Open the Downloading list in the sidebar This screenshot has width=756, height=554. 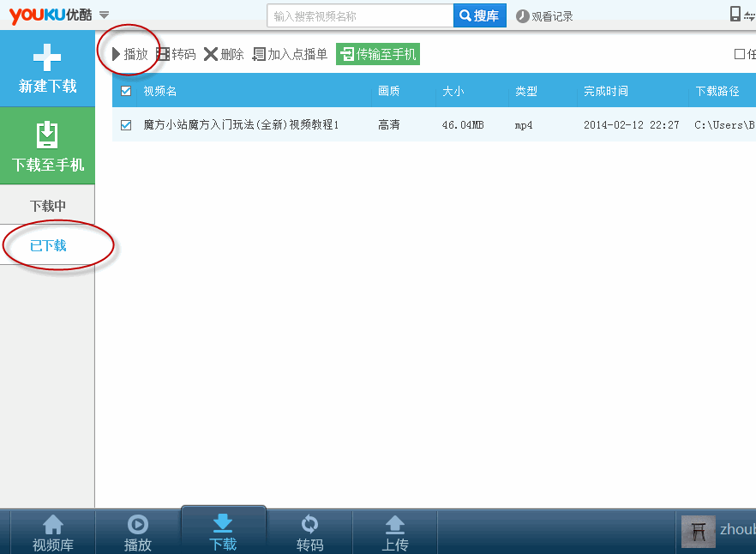coord(47,206)
